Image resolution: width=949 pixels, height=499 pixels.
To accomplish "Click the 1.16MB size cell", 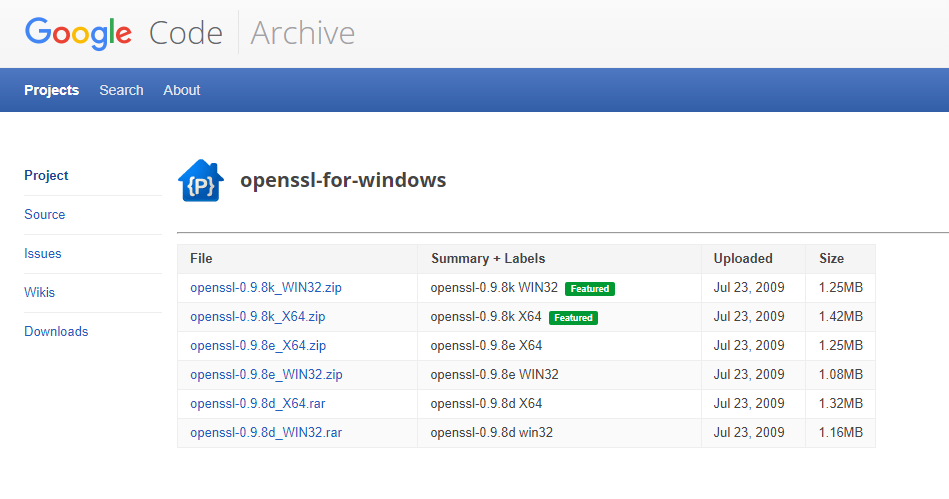I will [x=841, y=433].
